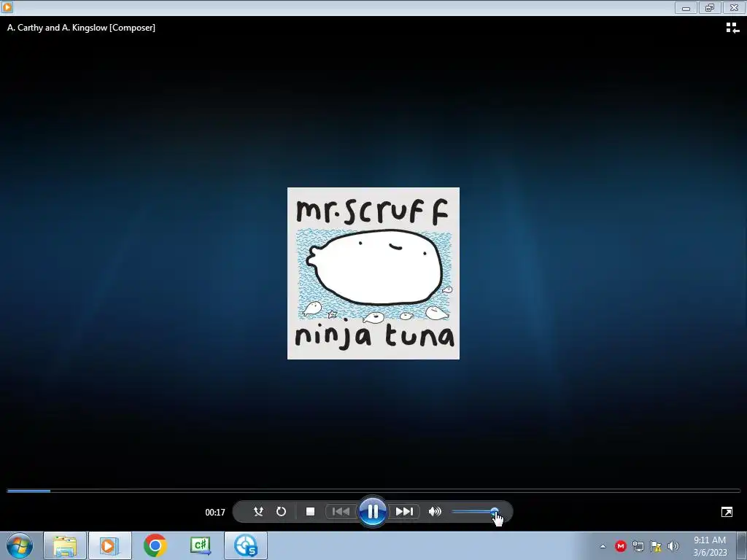Close the media player window
This screenshot has width=747, height=560.
(x=734, y=7)
